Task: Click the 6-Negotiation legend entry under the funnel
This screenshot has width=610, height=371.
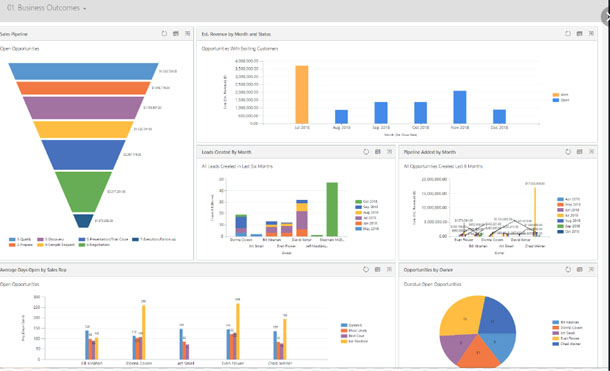Action: 94,245
